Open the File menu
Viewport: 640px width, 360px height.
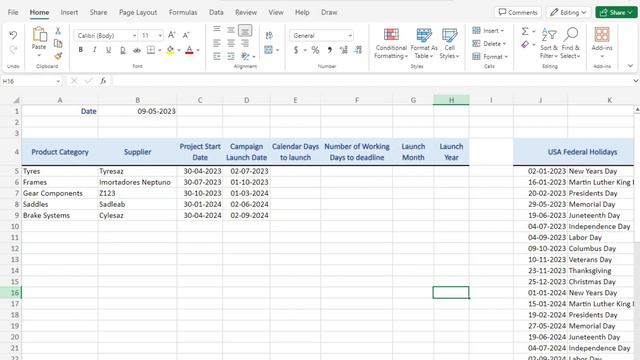point(13,12)
